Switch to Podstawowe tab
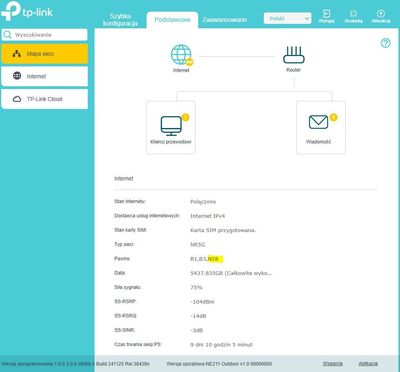This screenshot has width=400, height=372. coord(172,20)
